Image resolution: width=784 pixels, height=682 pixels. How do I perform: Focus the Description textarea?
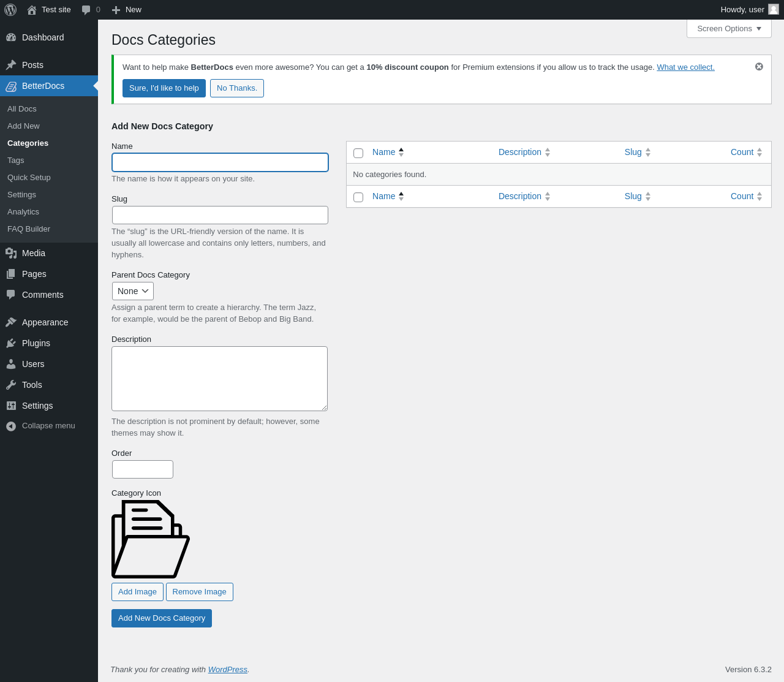click(219, 379)
